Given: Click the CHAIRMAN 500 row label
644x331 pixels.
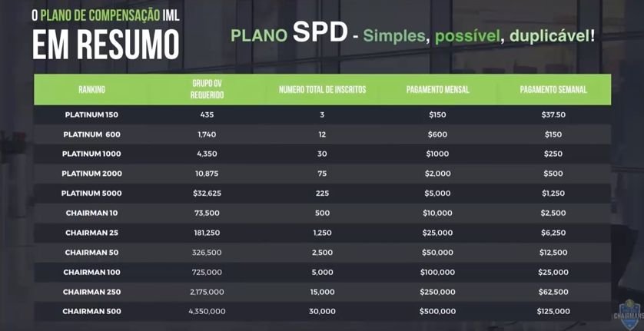Looking at the screenshot, I should point(91,312).
